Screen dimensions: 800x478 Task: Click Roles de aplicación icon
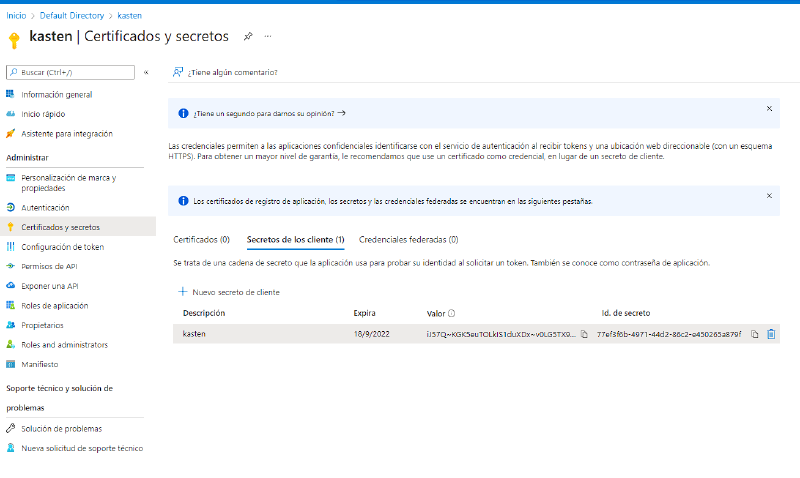pos(10,305)
